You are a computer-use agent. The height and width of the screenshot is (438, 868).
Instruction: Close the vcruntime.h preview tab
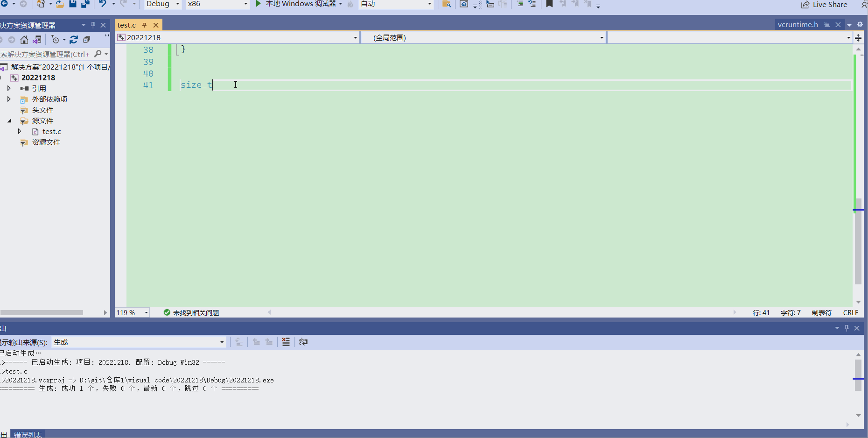click(x=838, y=25)
